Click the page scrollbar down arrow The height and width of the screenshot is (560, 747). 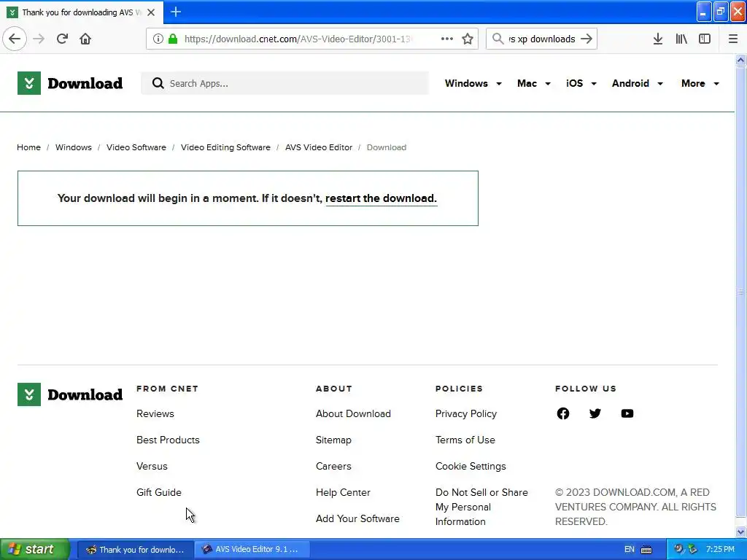tap(740, 532)
